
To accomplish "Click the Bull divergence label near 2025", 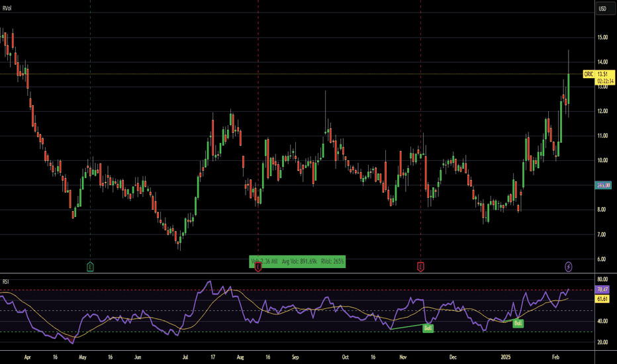I will pyautogui.click(x=518, y=323).
